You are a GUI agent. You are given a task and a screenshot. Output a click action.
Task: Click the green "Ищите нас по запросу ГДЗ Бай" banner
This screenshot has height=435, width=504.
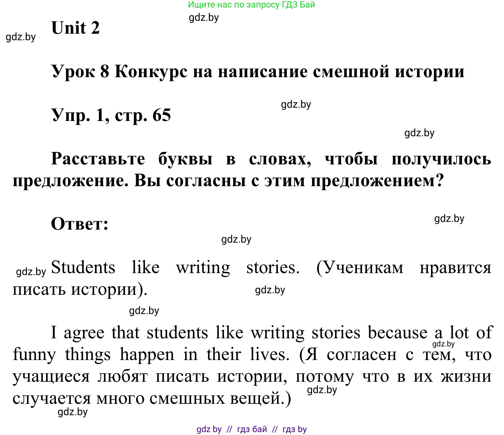click(251, 5)
